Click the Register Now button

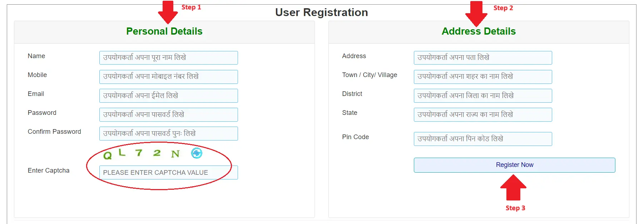tap(514, 165)
